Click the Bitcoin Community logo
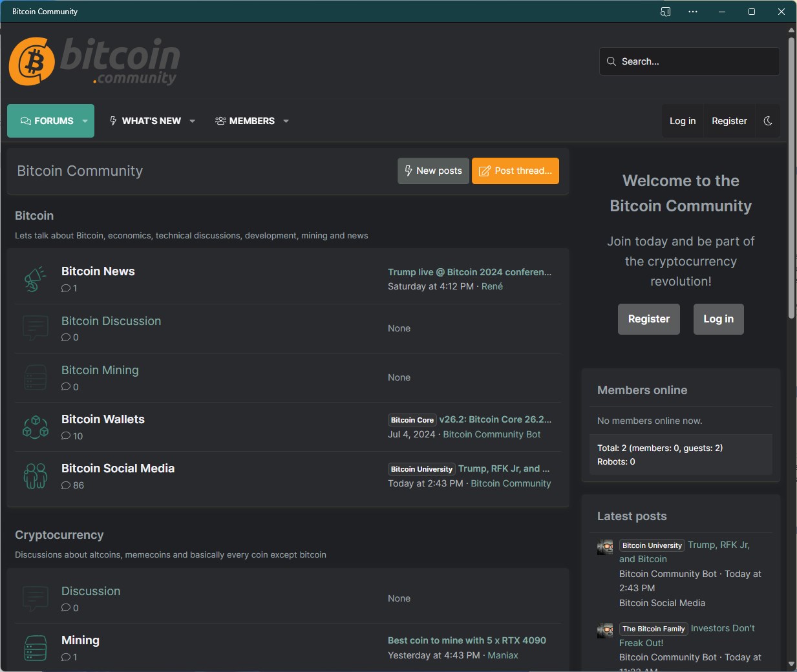The width and height of the screenshot is (797, 672). tap(94, 61)
